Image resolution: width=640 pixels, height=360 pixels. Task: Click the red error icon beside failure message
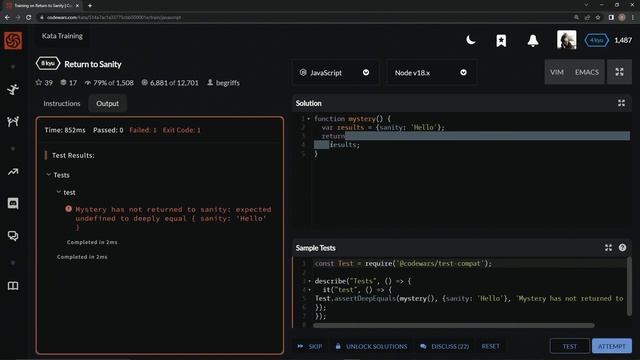[x=69, y=209]
